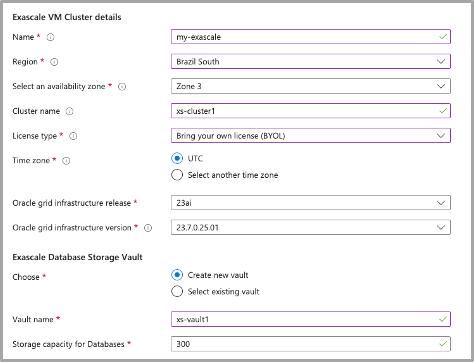Choose the Select existing vault option
This screenshot has height=362, width=474.
point(177,291)
